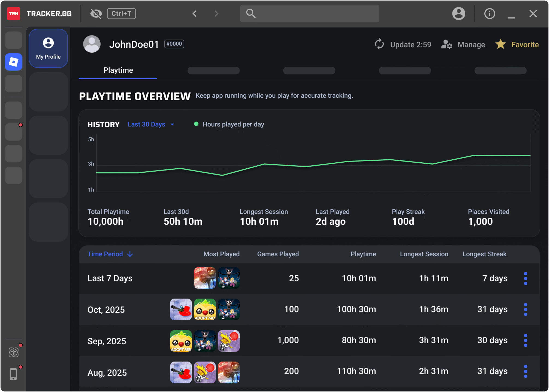Refresh stats with Update 2:59
The width and height of the screenshot is (549, 392).
pos(403,44)
